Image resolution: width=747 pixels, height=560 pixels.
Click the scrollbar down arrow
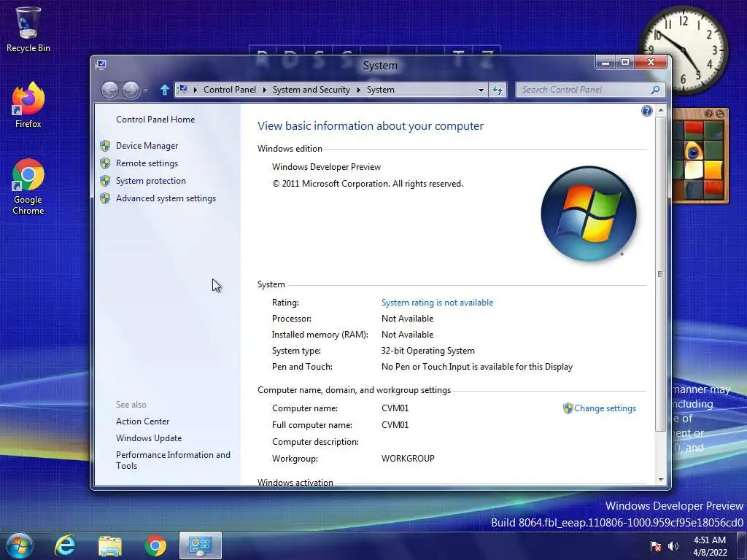661,480
